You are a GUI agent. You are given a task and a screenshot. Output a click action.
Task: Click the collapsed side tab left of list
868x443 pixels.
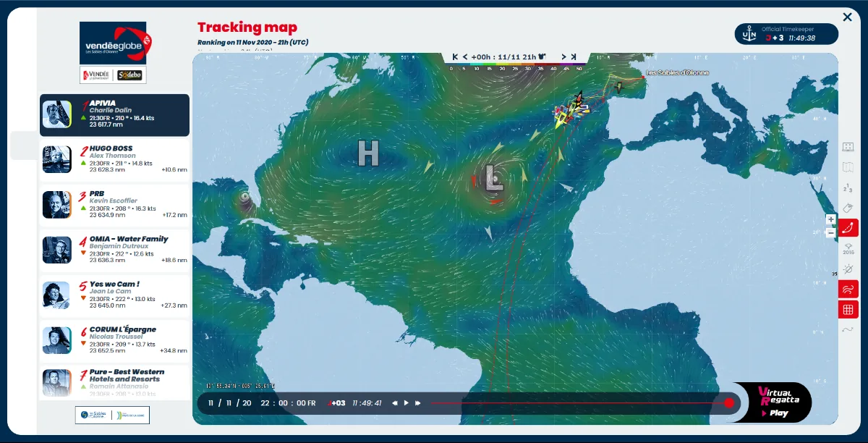[x=25, y=145]
